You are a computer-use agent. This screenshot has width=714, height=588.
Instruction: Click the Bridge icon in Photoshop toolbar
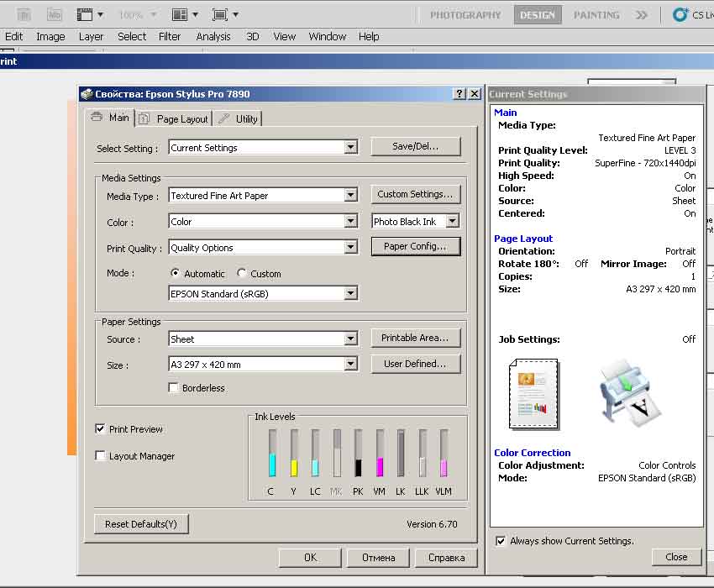(x=24, y=14)
